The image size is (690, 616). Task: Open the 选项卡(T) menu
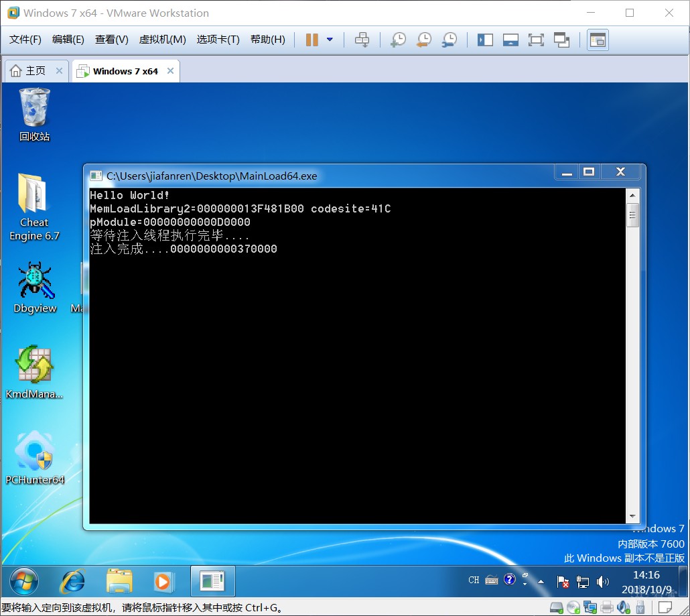point(218,40)
